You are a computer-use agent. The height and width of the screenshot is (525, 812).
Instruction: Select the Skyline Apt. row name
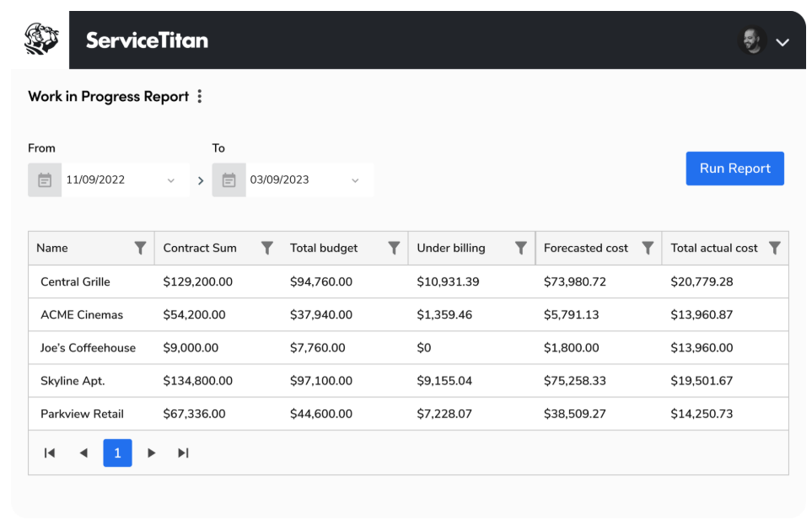(x=73, y=381)
